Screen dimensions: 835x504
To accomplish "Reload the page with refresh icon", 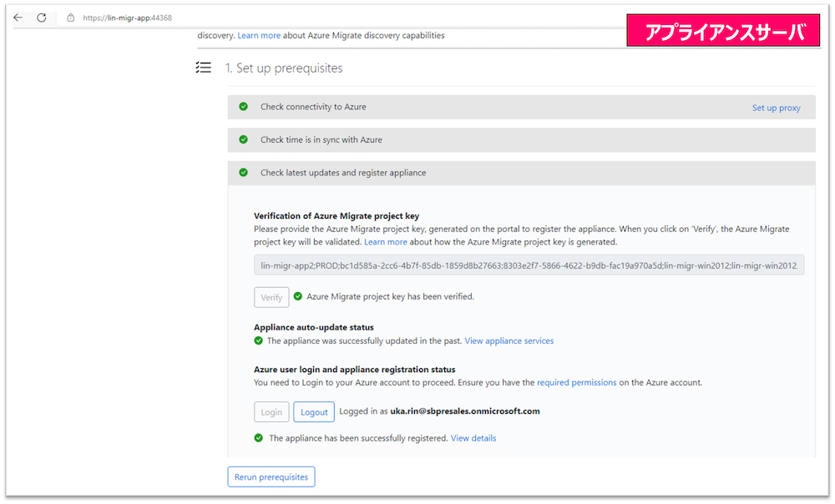I will click(x=42, y=18).
